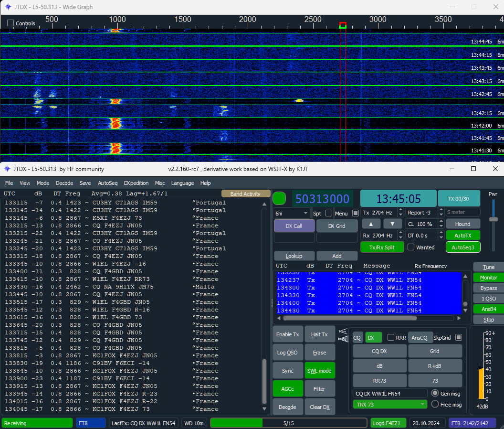
Task: Click the Hound button
Action: [463, 224]
